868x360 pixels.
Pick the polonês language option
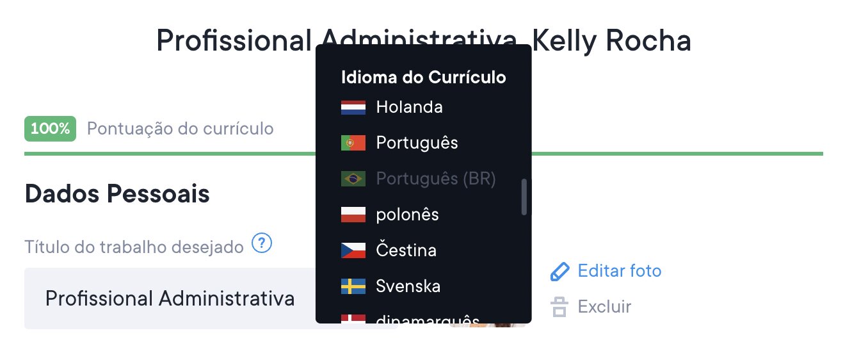pyautogui.click(x=407, y=215)
